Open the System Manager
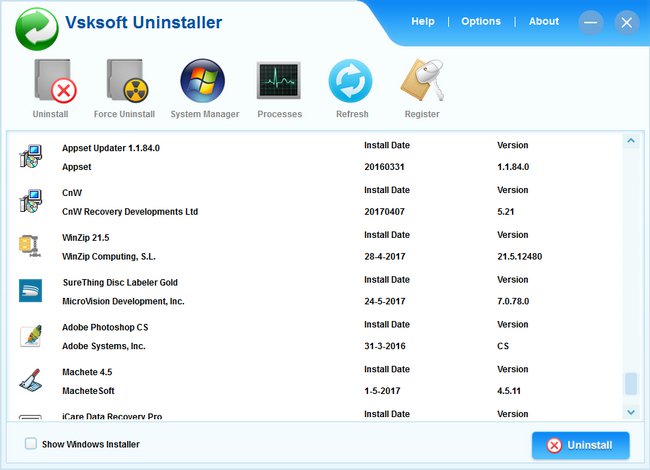 coord(204,83)
